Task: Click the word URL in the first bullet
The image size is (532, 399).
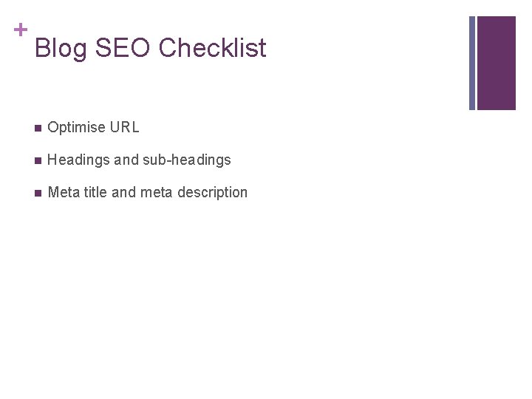Action: click(x=125, y=127)
